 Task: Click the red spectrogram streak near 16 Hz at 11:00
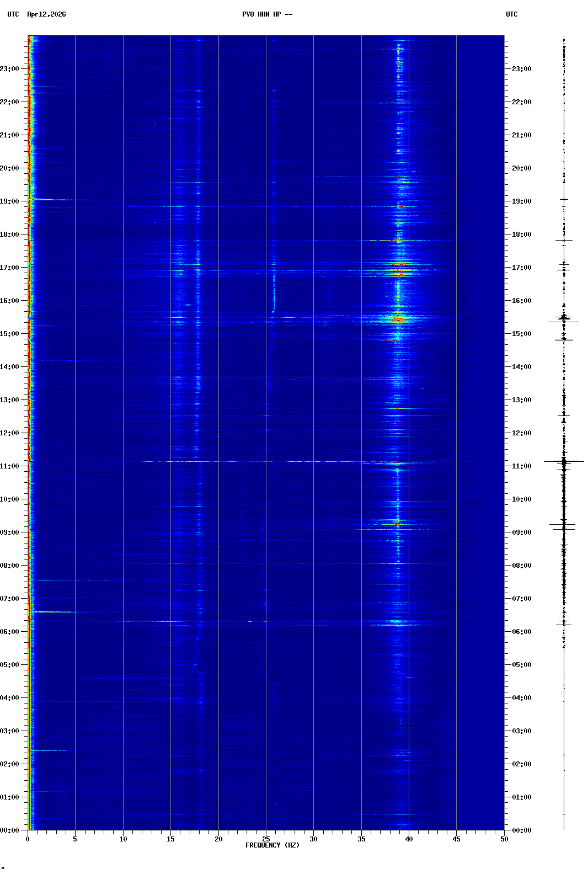click(180, 461)
